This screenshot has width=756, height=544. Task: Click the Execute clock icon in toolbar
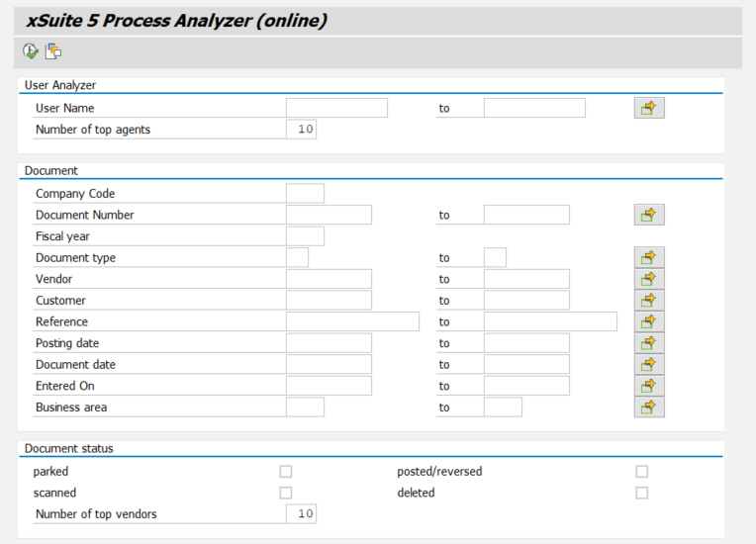31,51
